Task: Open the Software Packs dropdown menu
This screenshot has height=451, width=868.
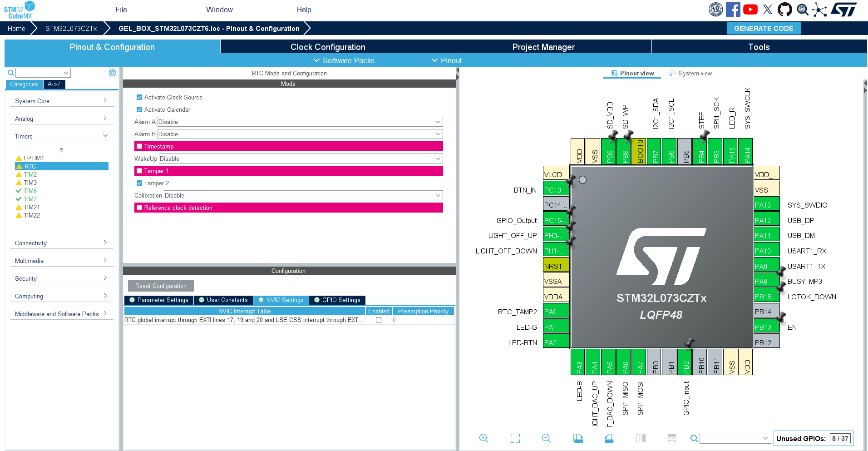Action: click(344, 60)
